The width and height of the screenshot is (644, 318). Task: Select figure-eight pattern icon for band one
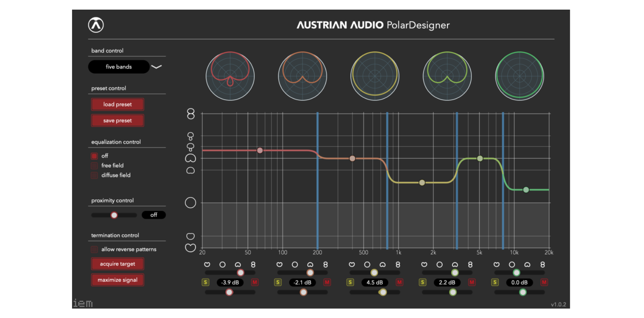click(253, 264)
